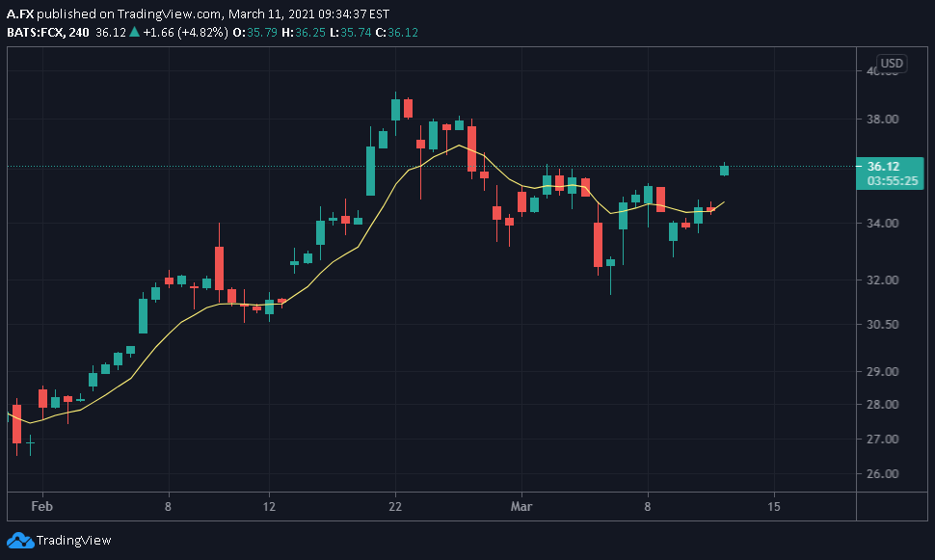Click the A.FX author name in header
This screenshot has height=560, width=935.
pyautogui.click(x=20, y=13)
